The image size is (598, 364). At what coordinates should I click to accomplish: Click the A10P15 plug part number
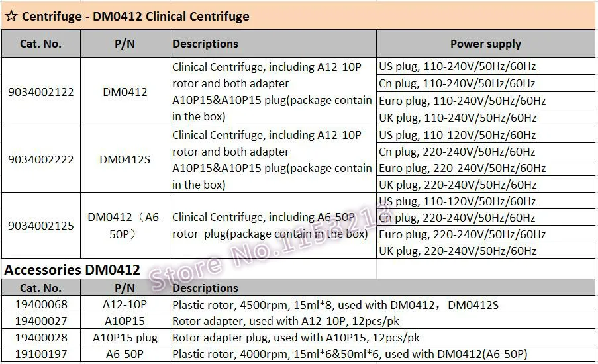pos(125,338)
